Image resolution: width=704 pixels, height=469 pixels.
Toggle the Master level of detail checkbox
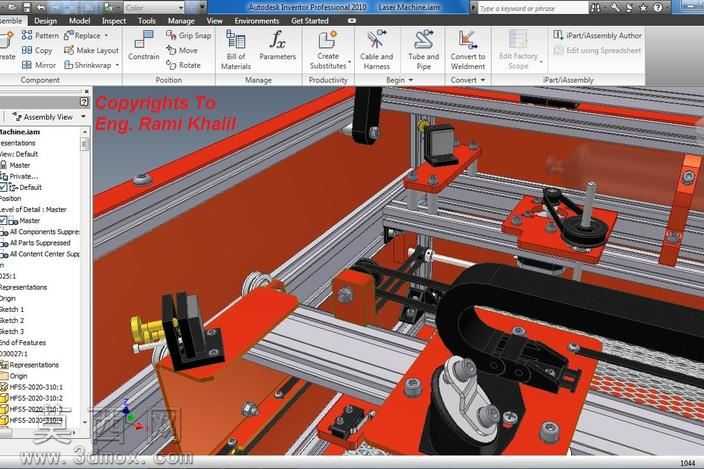pos(3,220)
